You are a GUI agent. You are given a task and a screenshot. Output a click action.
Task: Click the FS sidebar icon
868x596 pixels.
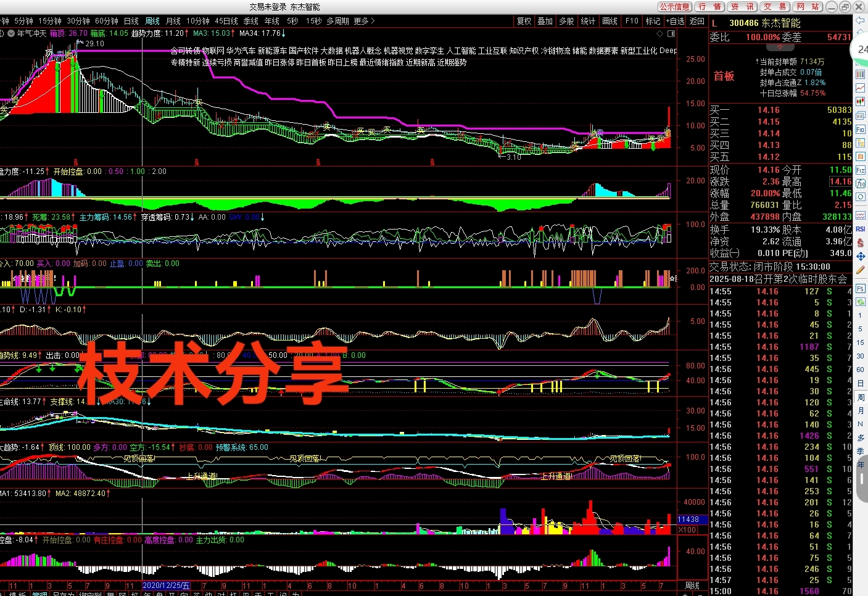(x=860, y=288)
